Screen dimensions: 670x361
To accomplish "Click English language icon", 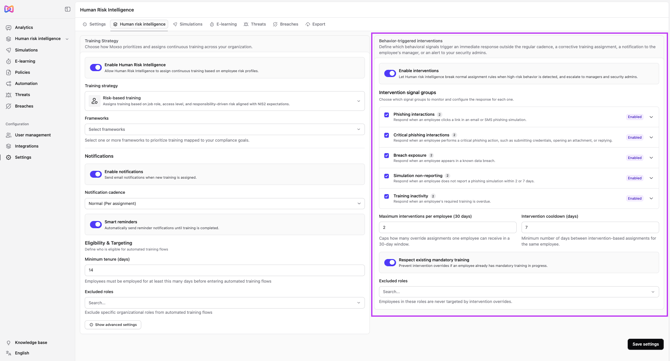I will tap(9, 353).
